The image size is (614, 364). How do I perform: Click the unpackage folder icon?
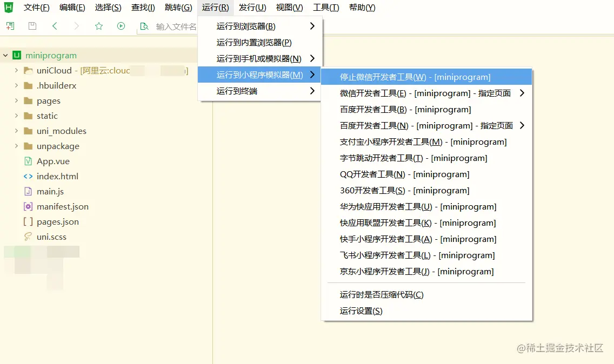[28, 146]
